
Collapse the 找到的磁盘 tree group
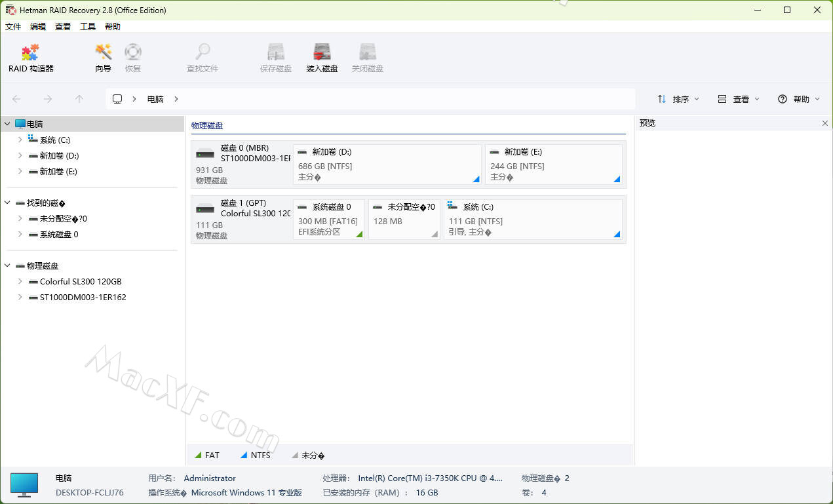point(7,203)
